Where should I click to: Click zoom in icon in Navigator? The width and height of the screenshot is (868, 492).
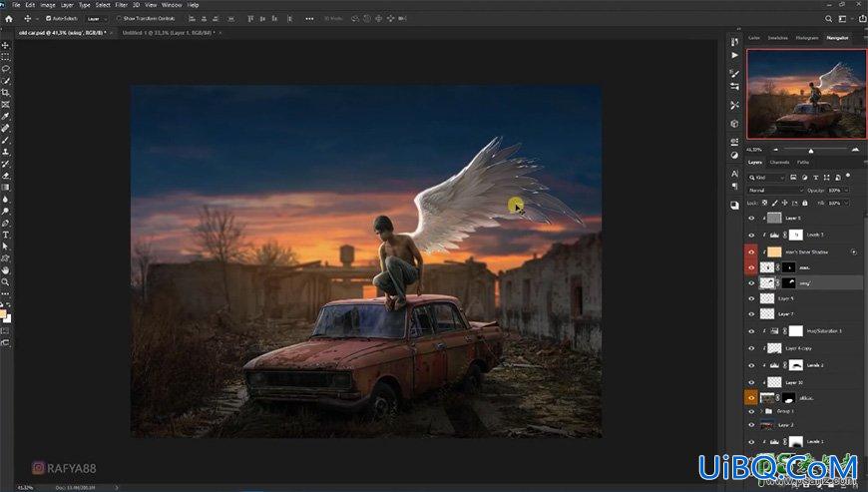(855, 150)
